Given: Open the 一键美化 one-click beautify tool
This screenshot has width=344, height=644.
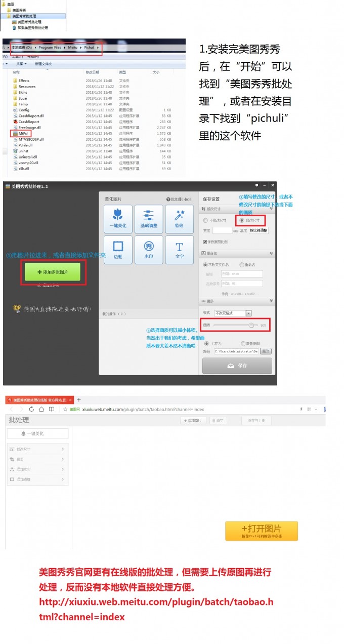Looking at the screenshot, I should (x=118, y=219).
